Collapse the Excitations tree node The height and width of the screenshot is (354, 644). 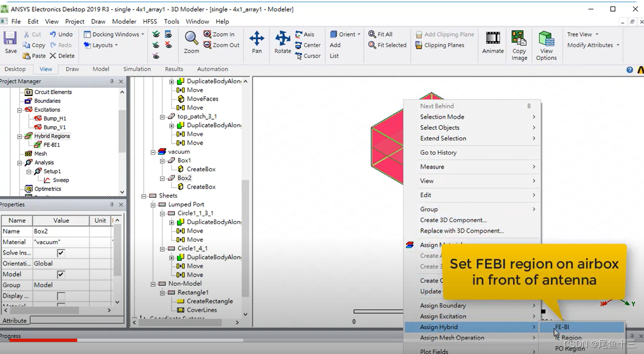pos(20,110)
